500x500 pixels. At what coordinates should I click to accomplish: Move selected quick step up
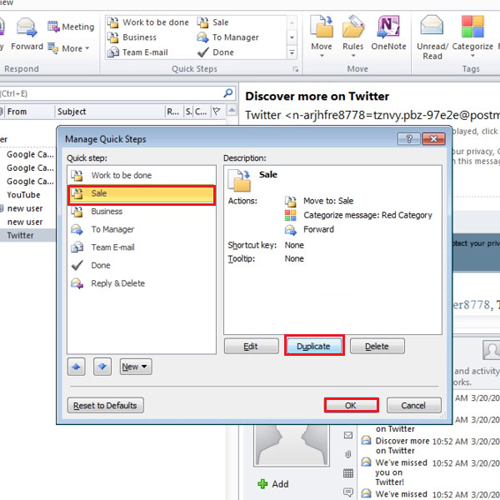click(76, 367)
